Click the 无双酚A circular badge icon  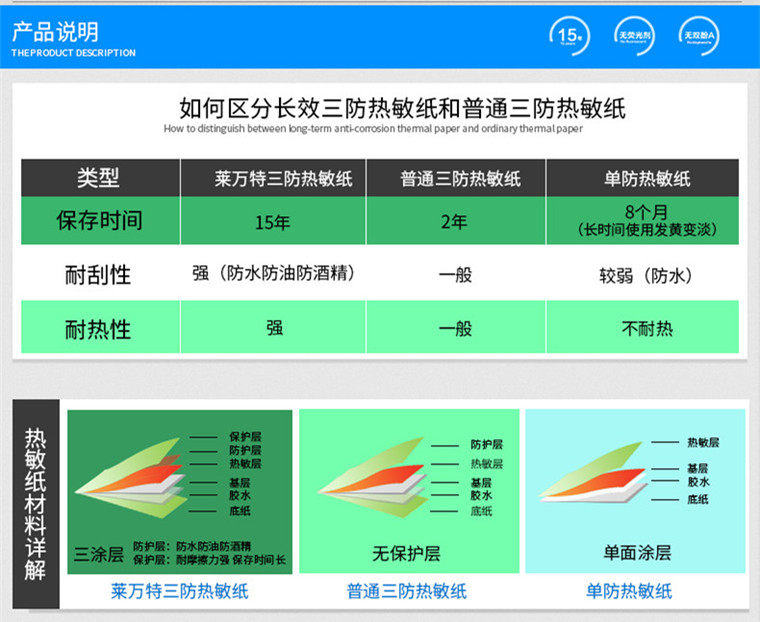click(699, 36)
